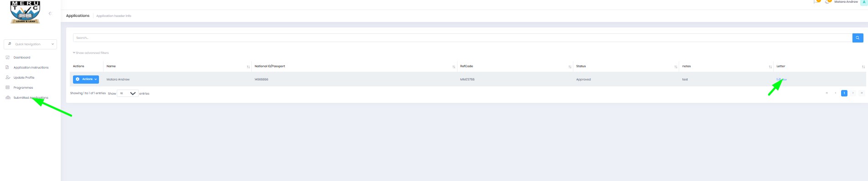
Task: Go to previous page of pagination
Action: tap(836, 93)
